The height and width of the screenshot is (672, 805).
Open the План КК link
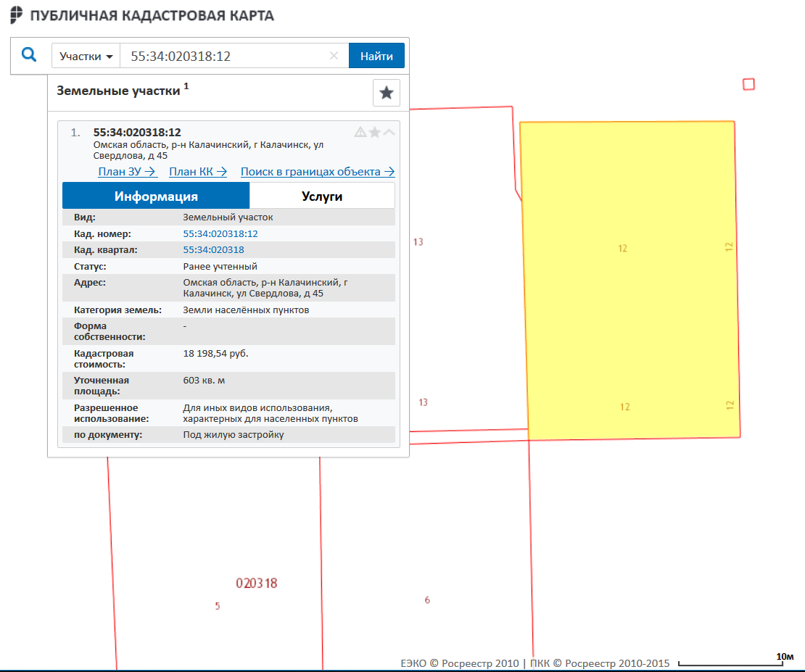click(198, 172)
